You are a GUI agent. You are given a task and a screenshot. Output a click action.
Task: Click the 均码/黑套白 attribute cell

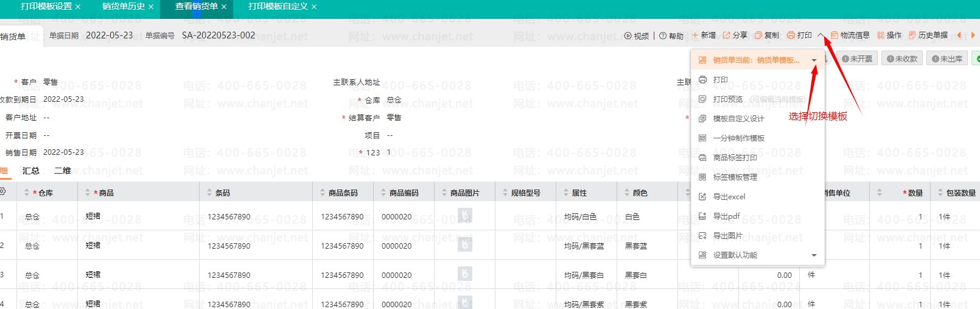tap(584, 275)
